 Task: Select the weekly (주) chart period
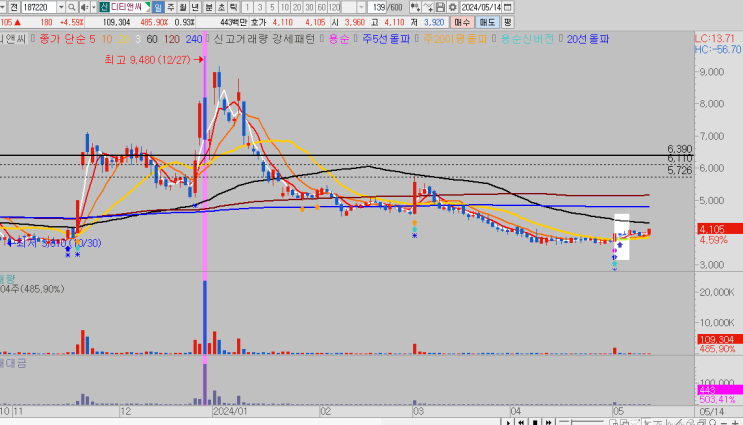click(x=171, y=7)
